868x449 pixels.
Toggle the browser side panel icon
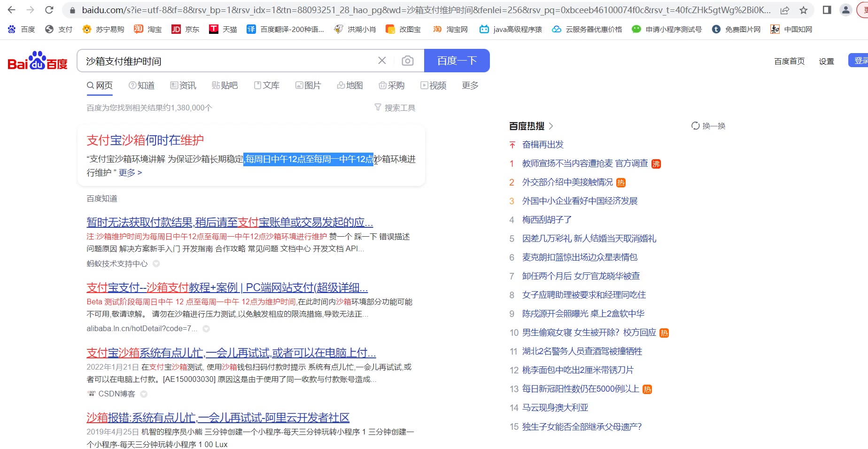coord(827,10)
